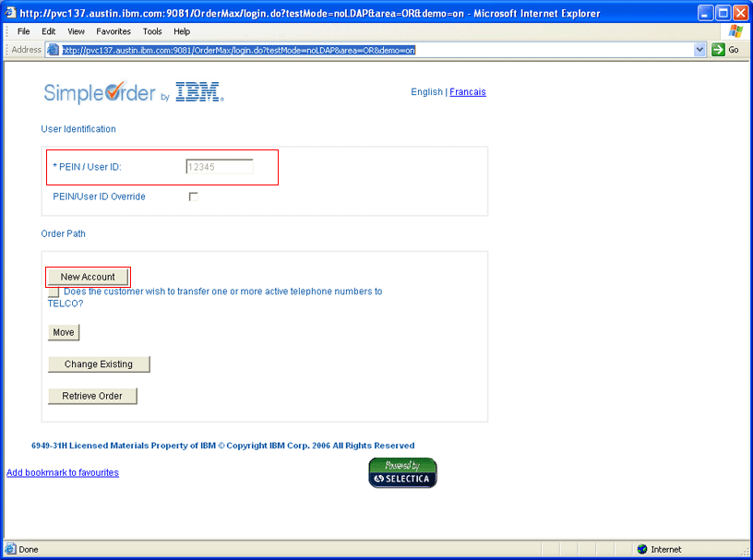
Task: Switch language to Francais
Action: point(468,91)
